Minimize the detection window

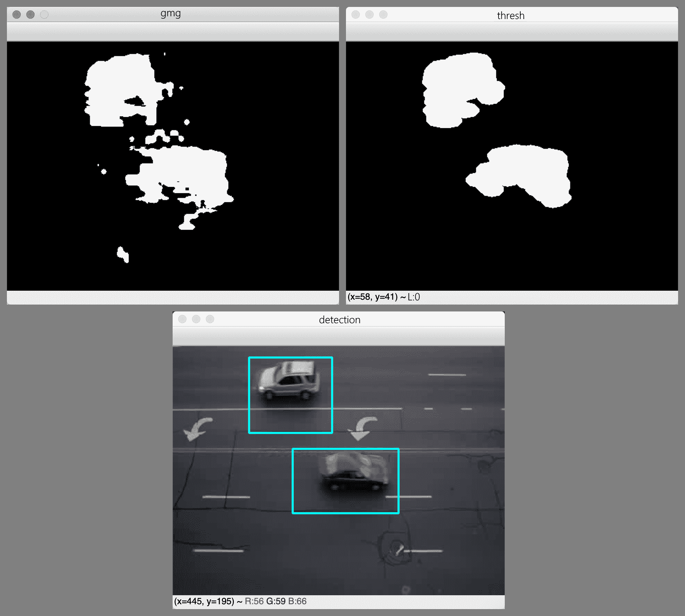(196, 319)
